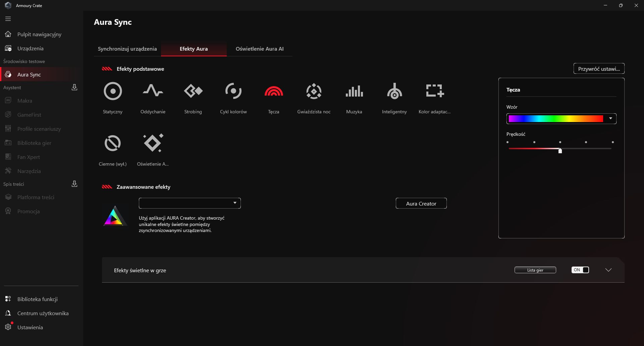Open the Wzór rainbow pattern dropdown
This screenshot has width=644, height=346.
pyautogui.click(x=561, y=119)
